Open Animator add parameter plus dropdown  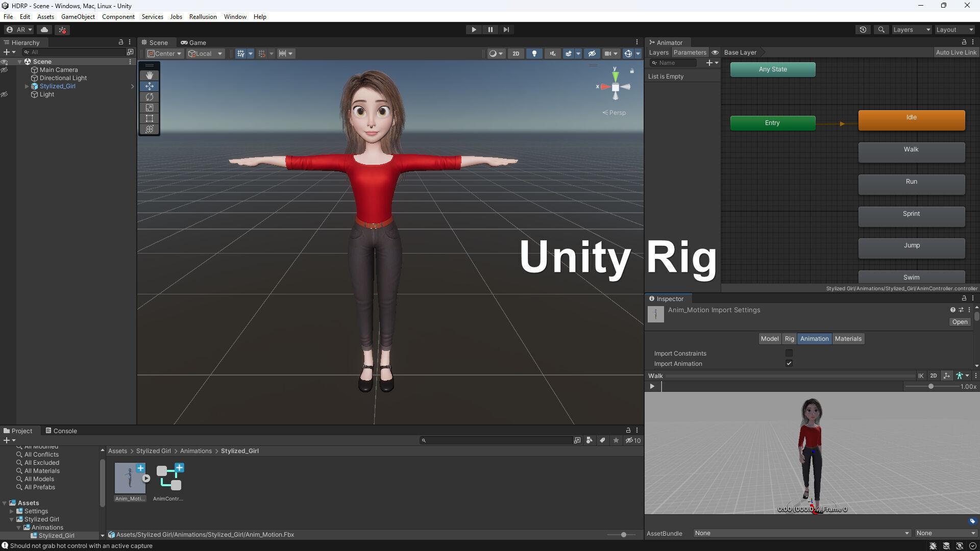tap(712, 63)
